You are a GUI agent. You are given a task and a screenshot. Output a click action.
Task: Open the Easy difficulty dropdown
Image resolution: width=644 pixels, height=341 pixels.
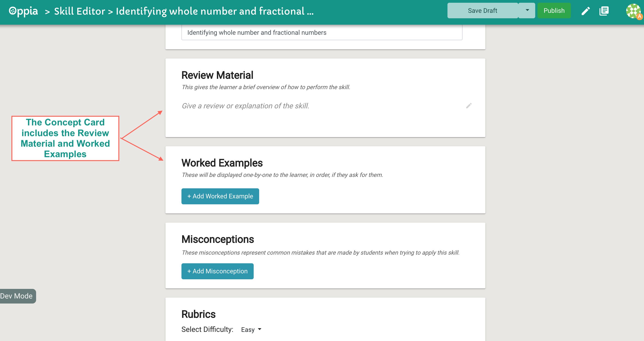[251, 330]
